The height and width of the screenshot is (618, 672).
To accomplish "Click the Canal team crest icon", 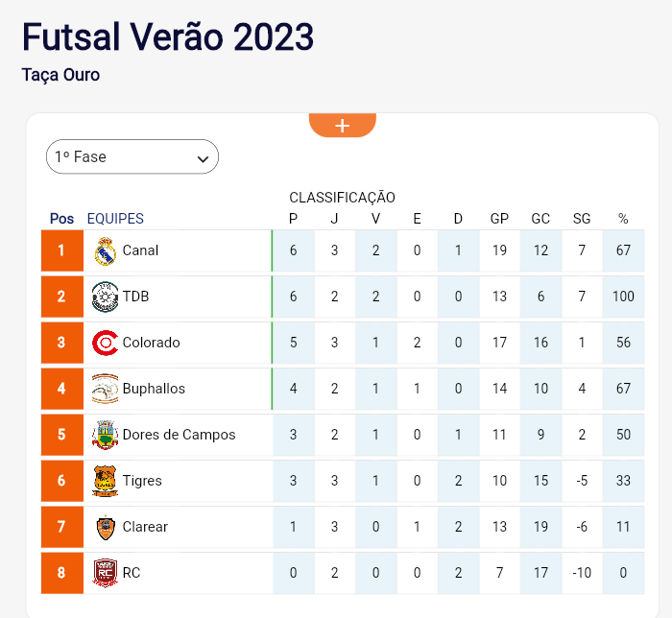I will [105, 251].
